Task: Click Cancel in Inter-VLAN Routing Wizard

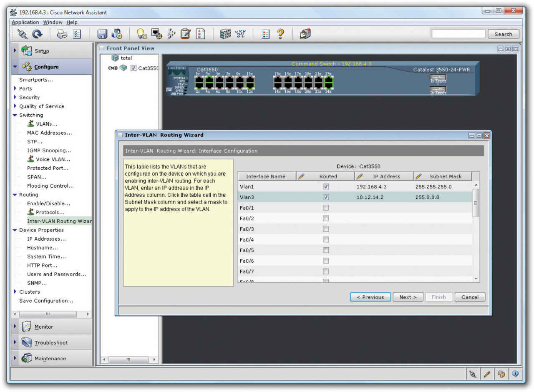Action: pos(470,297)
